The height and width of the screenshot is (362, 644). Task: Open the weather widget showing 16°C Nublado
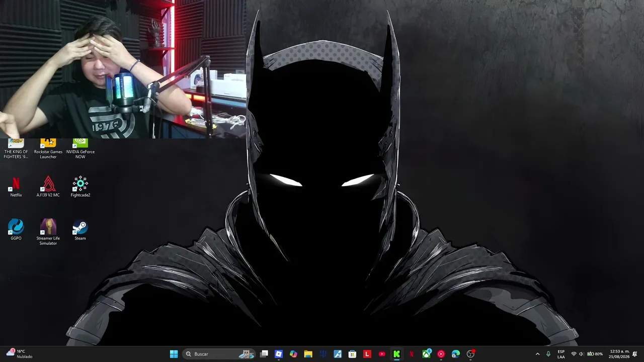tap(20, 354)
